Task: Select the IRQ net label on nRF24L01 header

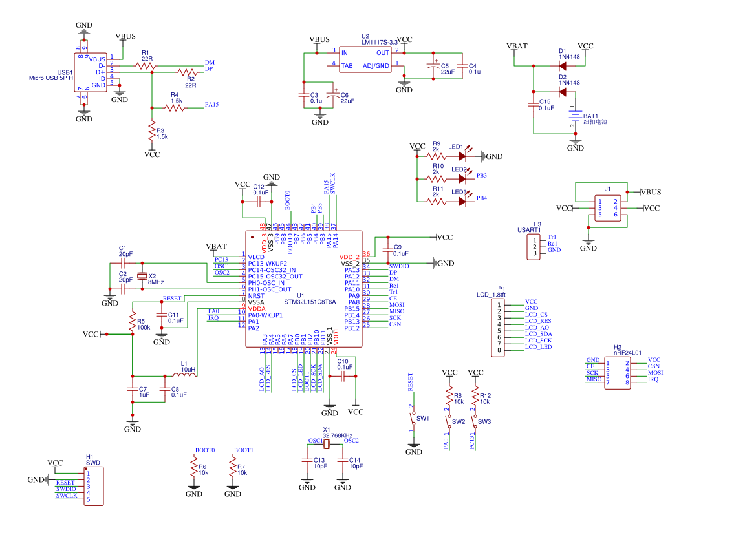Action: (653, 379)
